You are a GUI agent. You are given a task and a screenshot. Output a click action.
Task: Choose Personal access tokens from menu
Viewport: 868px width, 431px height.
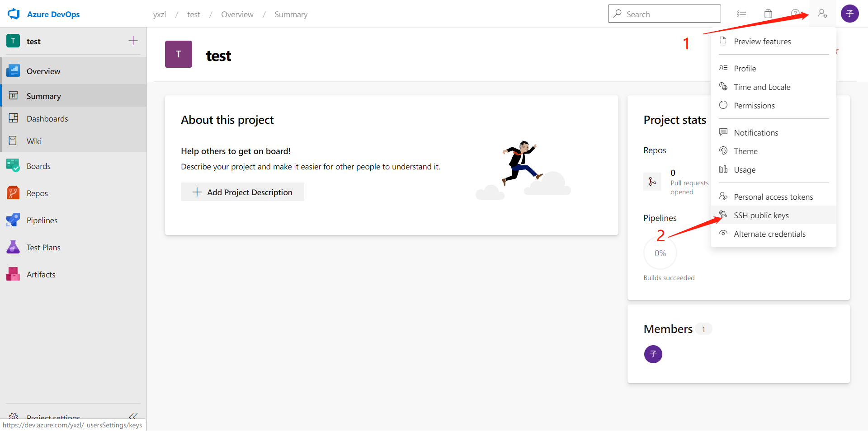point(773,197)
